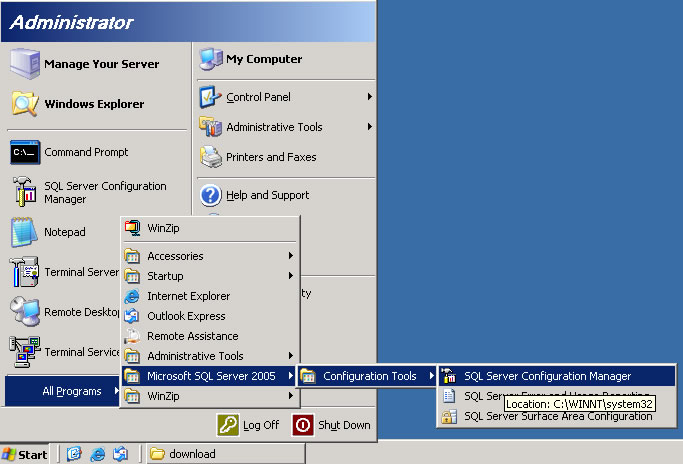Click Log Off button text
This screenshot has height=464, width=683.
tap(261, 425)
